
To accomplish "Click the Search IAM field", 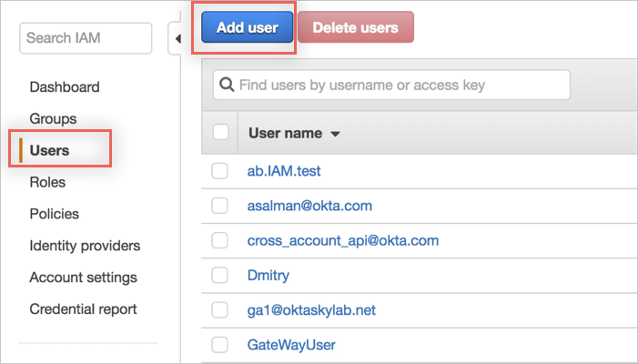I will coord(86,38).
